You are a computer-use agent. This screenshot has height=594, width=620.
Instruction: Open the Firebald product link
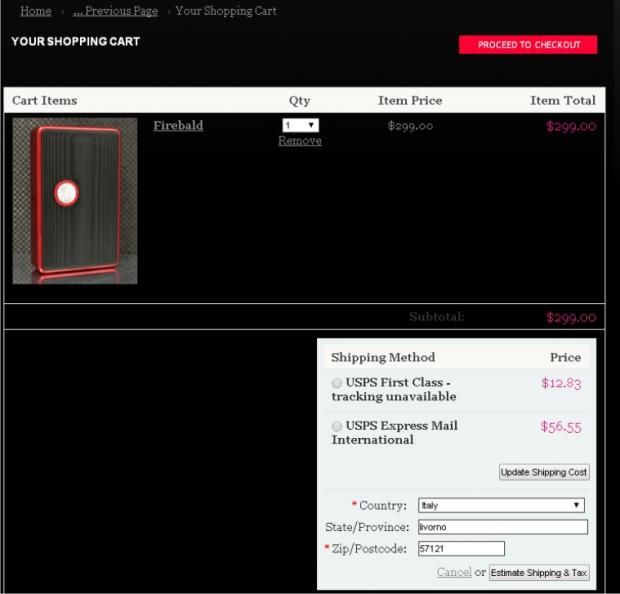(178, 125)
